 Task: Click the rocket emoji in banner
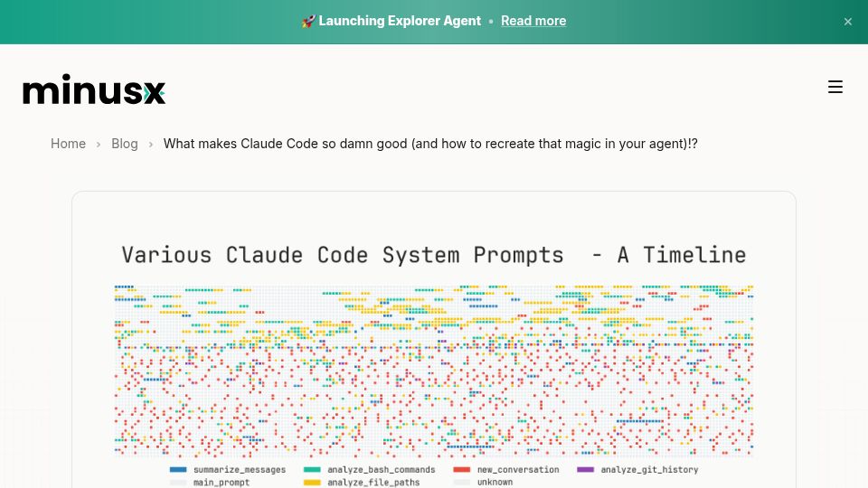[308, 21]
